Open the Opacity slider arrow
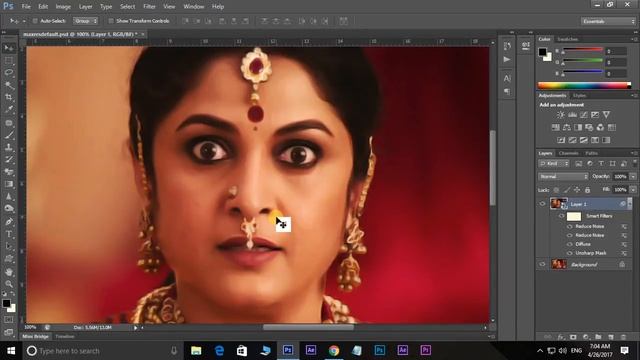This screenshot has width=640, height=360. 633,176
